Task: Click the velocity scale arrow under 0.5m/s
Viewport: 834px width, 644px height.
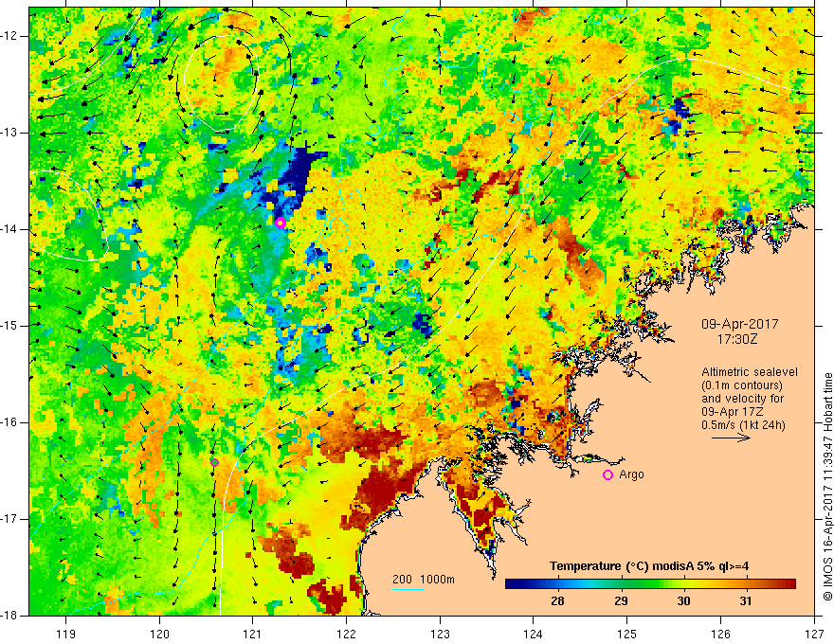Action: 731,438
